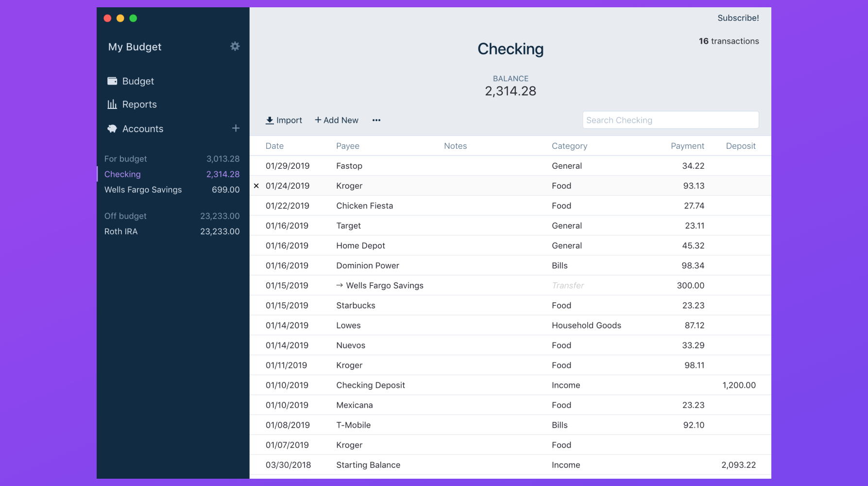Click the Notes column header
Image resolution: width=868 pixels, height=486 pixels.
tap(455, 146)
